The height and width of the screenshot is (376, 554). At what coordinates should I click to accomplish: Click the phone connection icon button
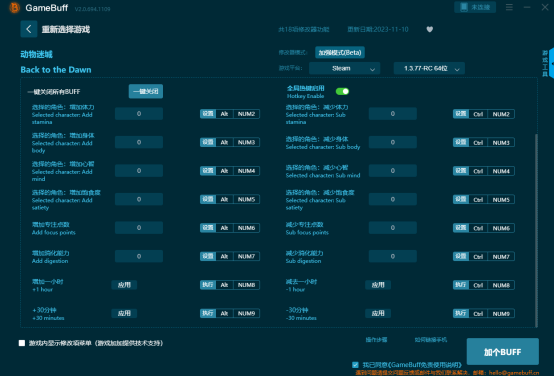click(475, 7)
